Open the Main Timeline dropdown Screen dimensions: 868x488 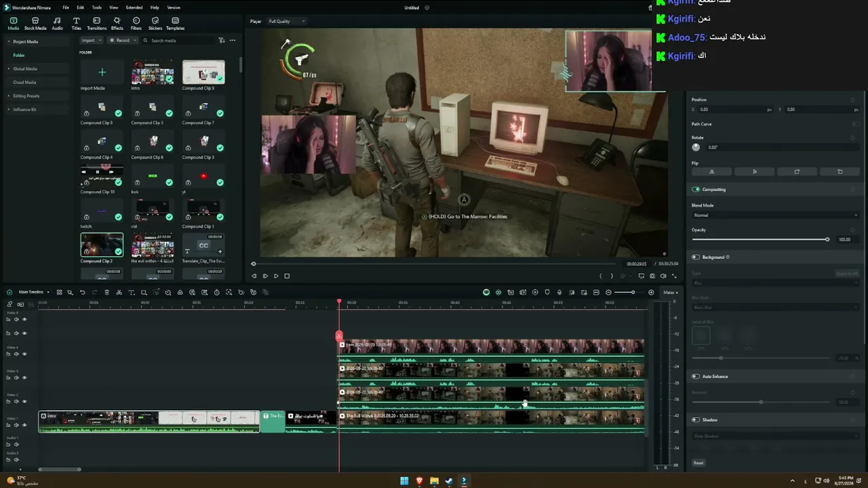point(34,292)
